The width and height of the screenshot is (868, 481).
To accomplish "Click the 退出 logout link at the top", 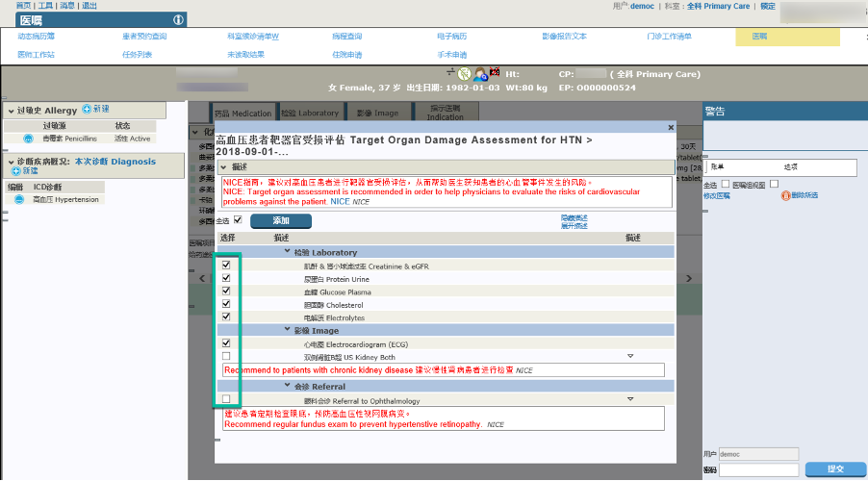I will (x=89, y=6).
